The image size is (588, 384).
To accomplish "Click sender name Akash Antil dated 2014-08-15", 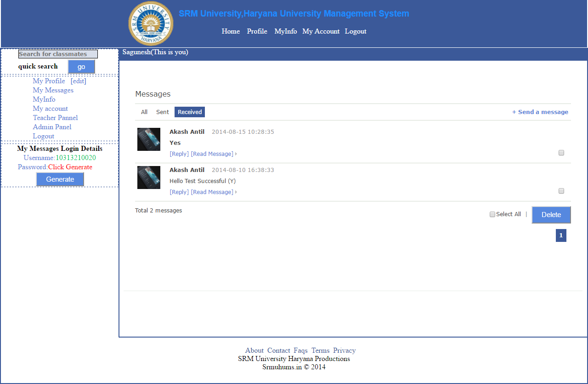I will 187,132.
